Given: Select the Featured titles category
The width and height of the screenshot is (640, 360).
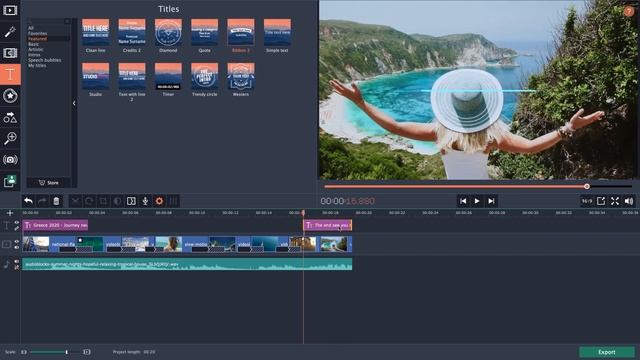Looking at the screenshot, I should (x=38, y=39).
